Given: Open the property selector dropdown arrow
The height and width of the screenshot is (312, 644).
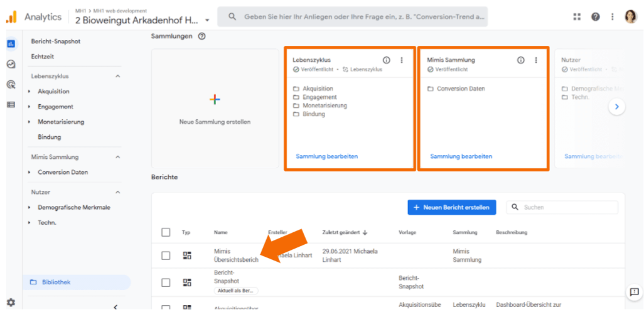Looking at the screenshot, I should point(208,20).
